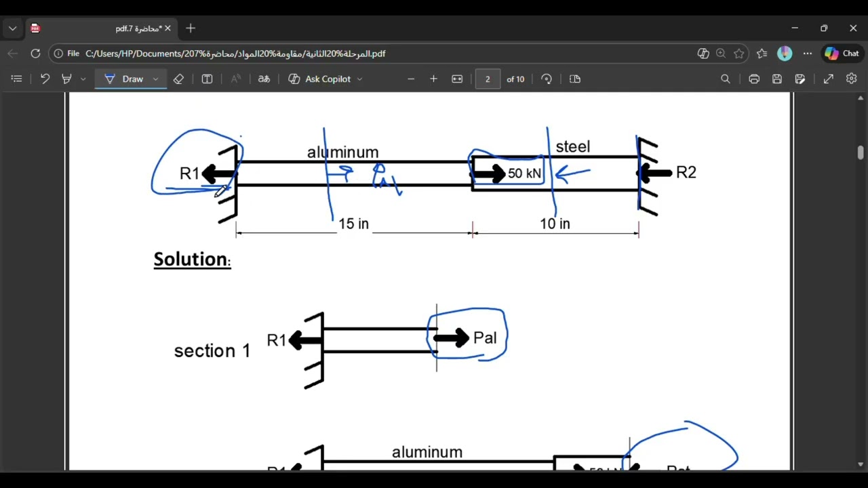This screenshot has height=488, width=868.
Task: Refresh the current page
Action: click(35, 54)
